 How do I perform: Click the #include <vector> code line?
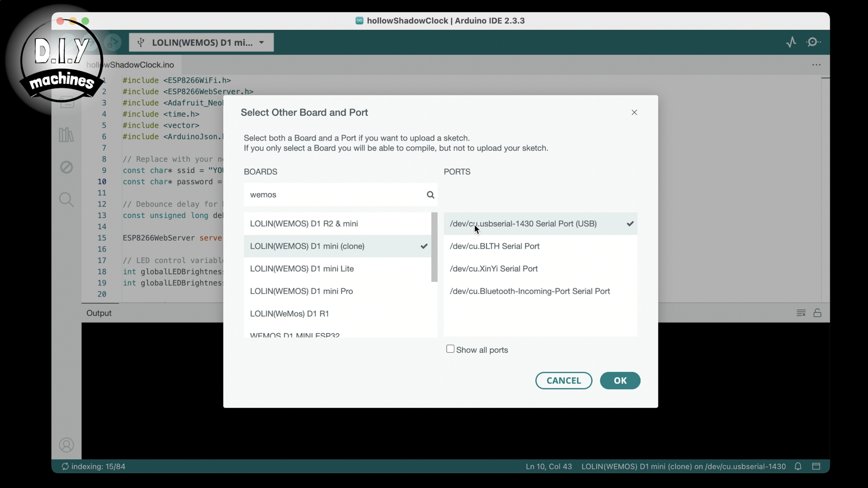click(161, 125)
